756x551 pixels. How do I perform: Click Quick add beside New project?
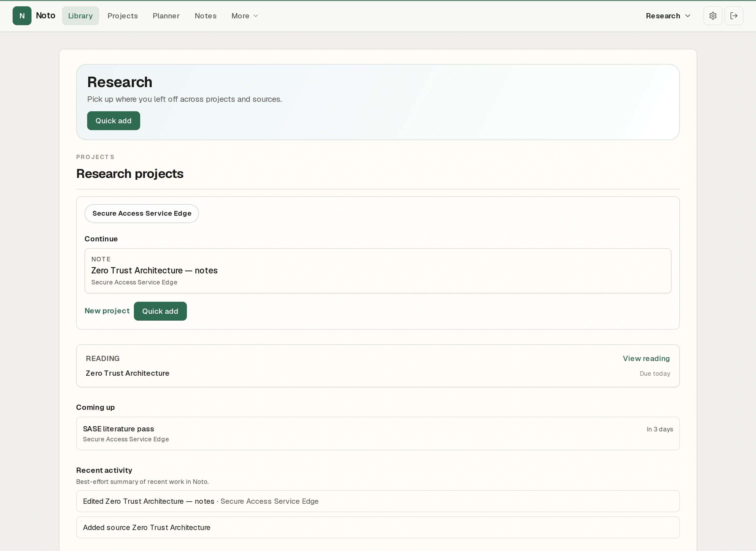click(160, 311)
